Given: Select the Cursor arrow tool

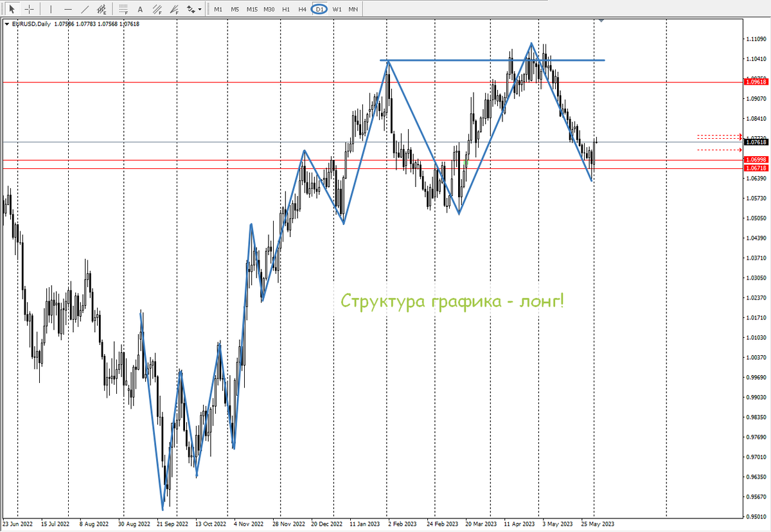Looking at the screenshot, I should pos(12,9).
